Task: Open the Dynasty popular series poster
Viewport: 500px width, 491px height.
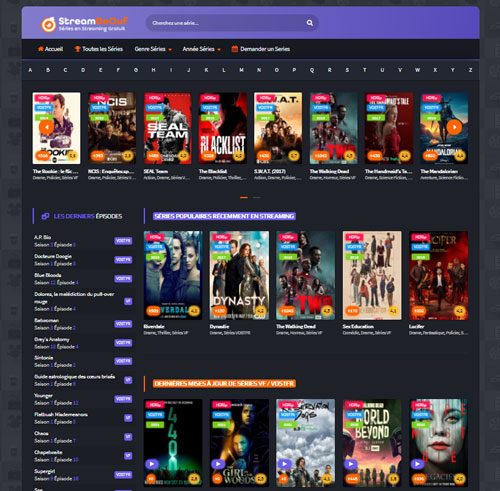Action: pyautogui.click(x=239, y=275)
